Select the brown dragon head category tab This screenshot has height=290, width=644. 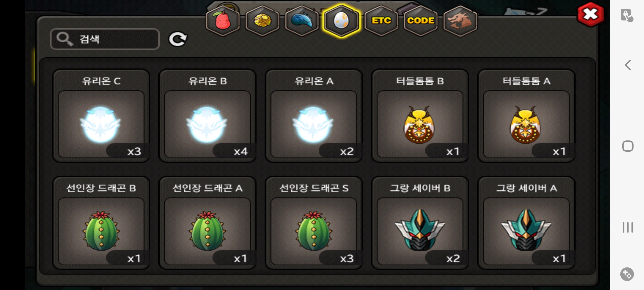coord(460,21)
